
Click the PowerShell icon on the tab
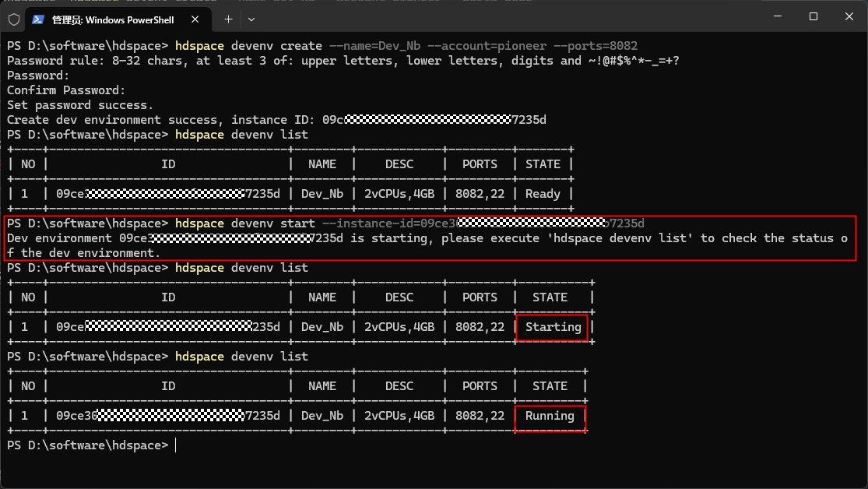38,18
